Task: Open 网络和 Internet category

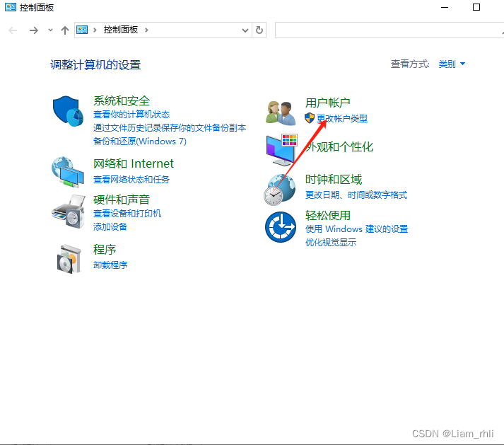Action: point(134,163)
